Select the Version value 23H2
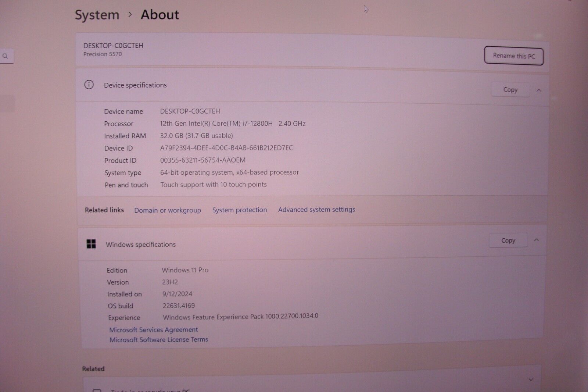The width and height of the screenshot is (588, 392). coord(170,282)
